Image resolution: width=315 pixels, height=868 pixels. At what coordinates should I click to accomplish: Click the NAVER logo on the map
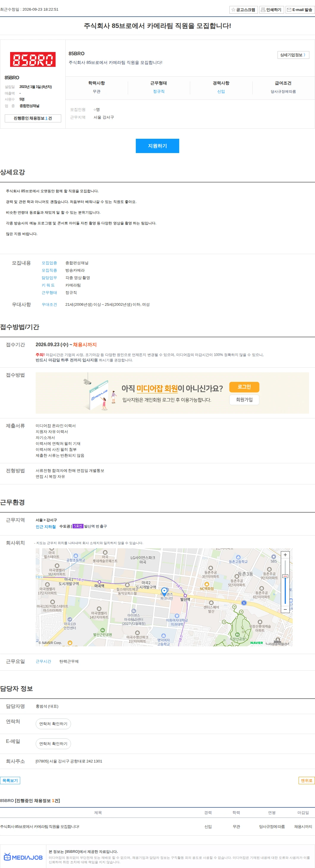[x=257, y=643]
